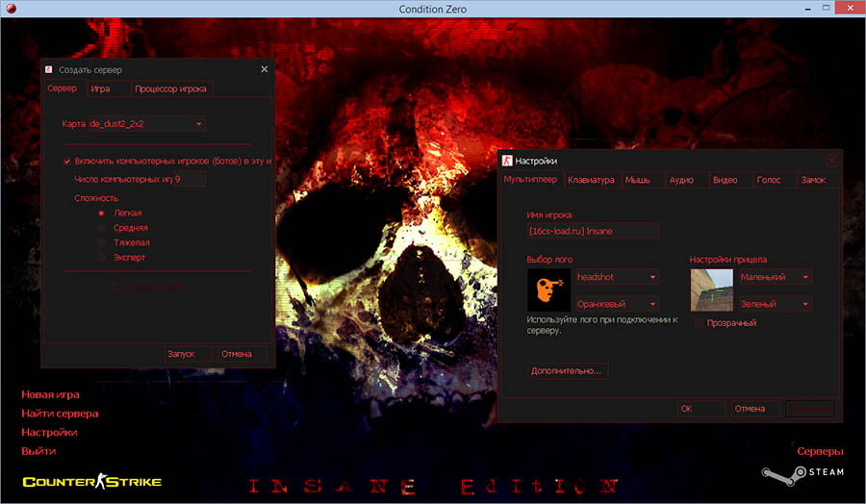Viewport: 866px width, 504px height.
Task: Click the Новая игра menu link
Action: (50, 394)
